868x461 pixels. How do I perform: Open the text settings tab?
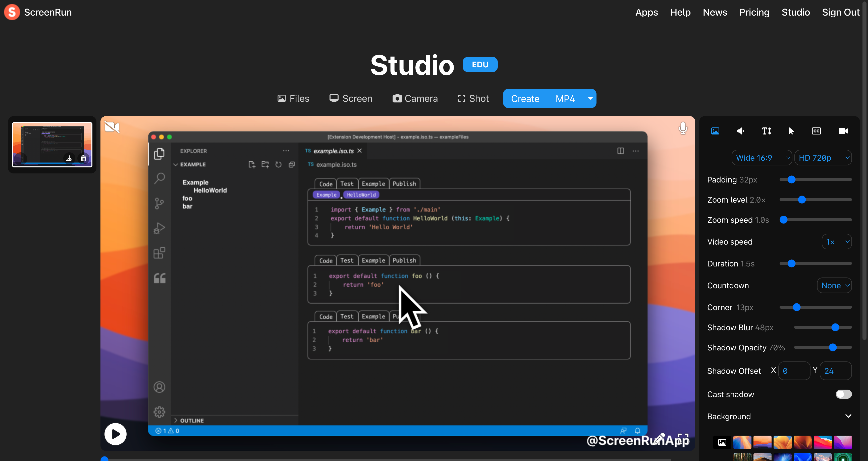pos(767,131)
